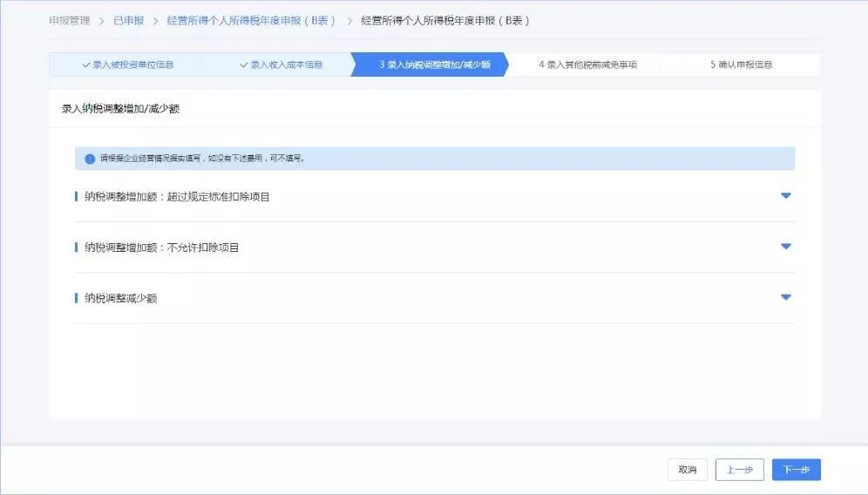This screenshot has height=495, width=868.
Task: Click the blue 下一步 button
Action: (796, 470)
